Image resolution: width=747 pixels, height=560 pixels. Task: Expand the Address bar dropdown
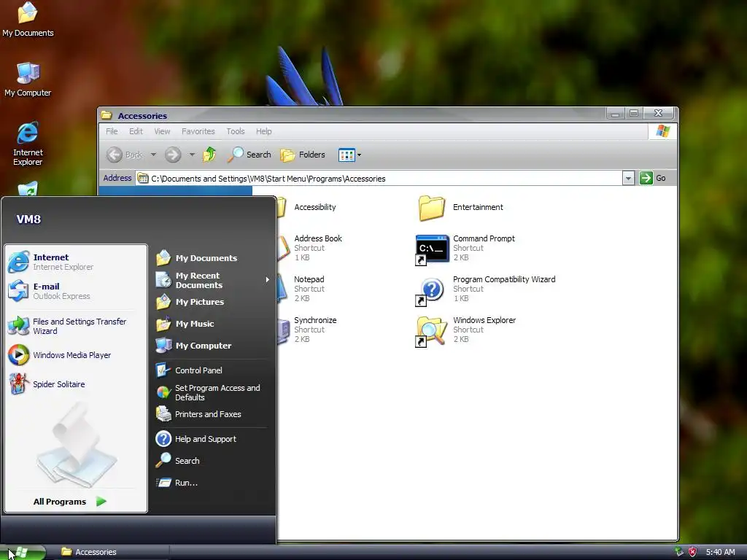point(628,178)
